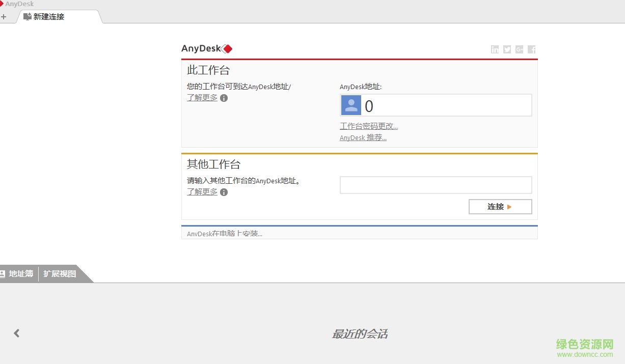The height and width of the screenshot is (364, 625).
Task: Open 了解更多 under 此工作台
Action: (x=202, y=98)
